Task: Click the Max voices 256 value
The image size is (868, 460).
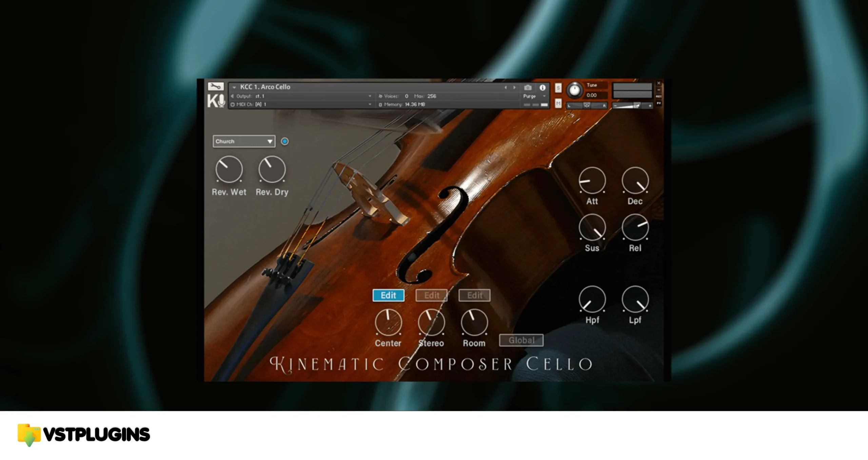Action: (432, 96)
